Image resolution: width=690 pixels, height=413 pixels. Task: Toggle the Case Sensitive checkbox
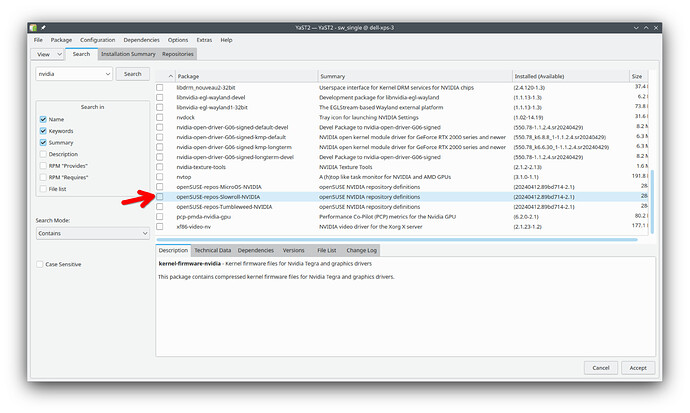(x=40, y=264)
